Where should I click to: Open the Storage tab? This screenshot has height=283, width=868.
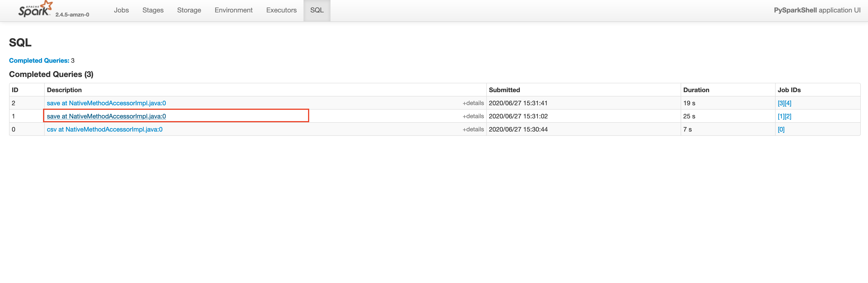coord(189,10)
